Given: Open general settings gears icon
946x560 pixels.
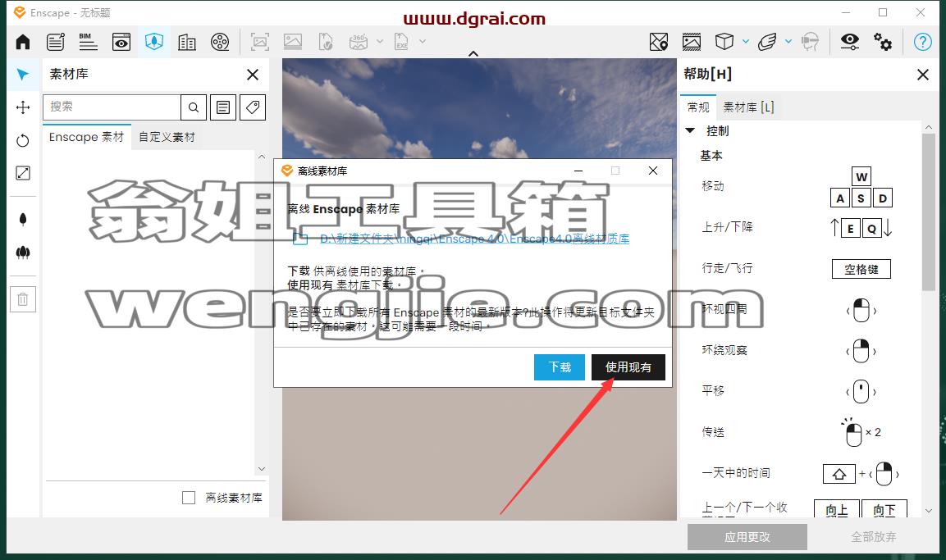Looking at the screenshot, I should click(x=883, y=42).
